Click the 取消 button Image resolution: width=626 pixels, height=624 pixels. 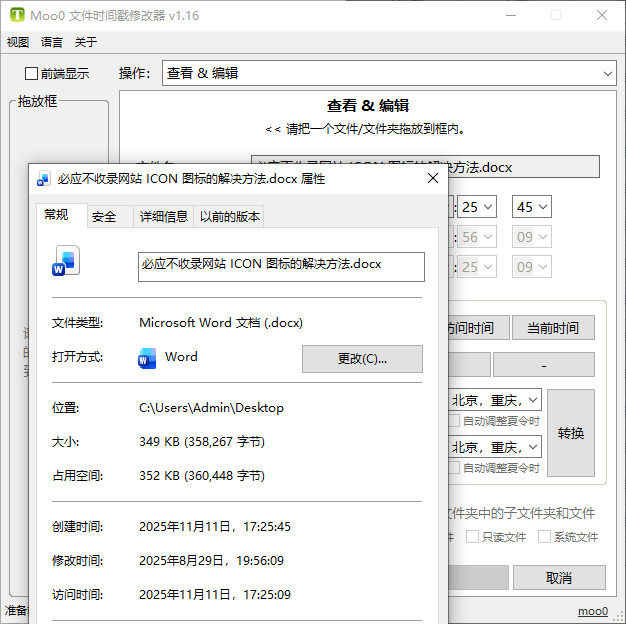559,577
